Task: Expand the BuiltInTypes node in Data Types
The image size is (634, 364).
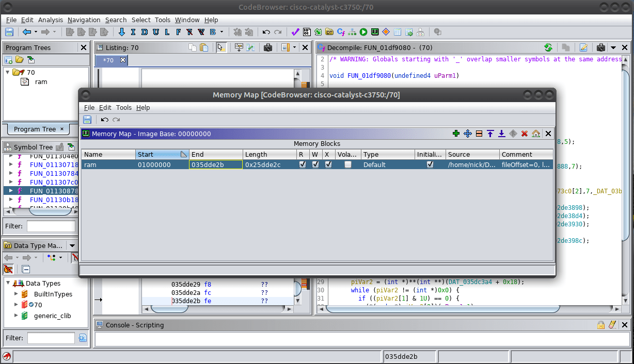Action: tap(17, 294)
